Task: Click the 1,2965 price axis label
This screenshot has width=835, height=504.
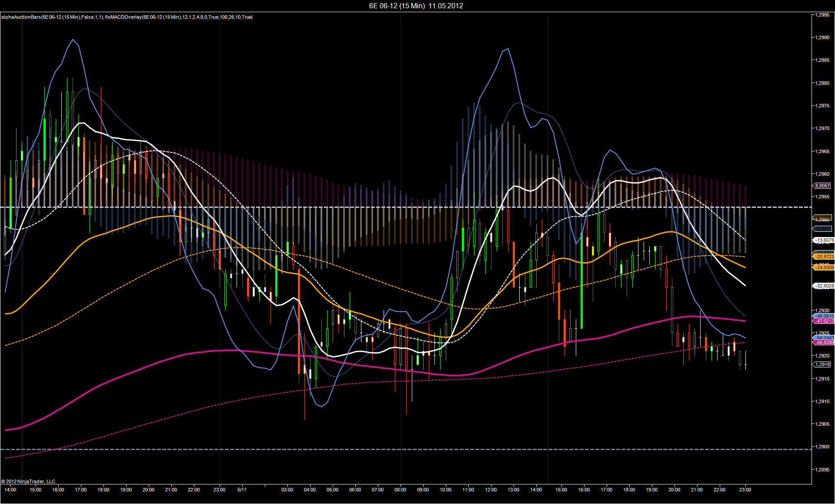Action: 822,151
